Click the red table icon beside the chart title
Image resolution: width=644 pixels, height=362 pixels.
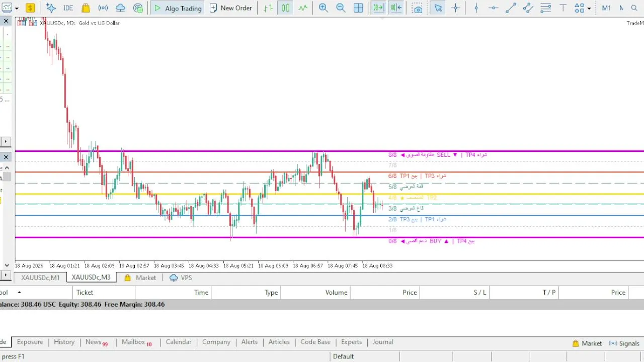click(x=22, y=23)
